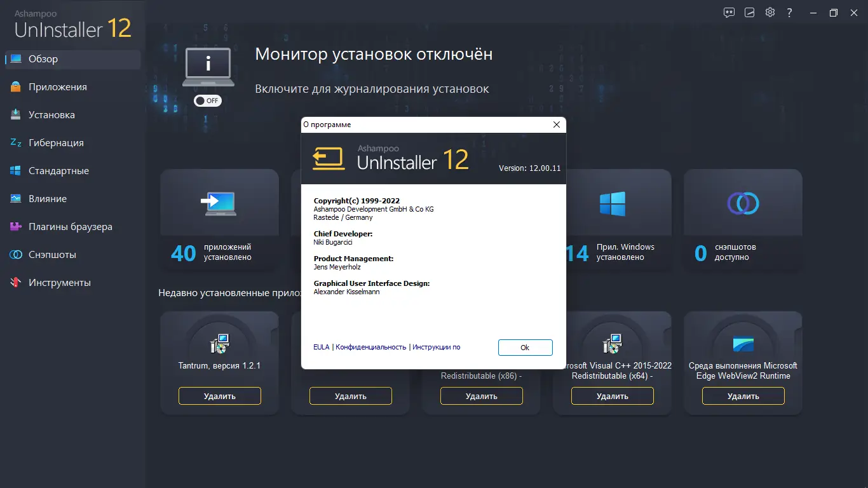868x488 pixels.
Task: Click the 'Прил. Windows установлено' label
Action: point(625,252)
